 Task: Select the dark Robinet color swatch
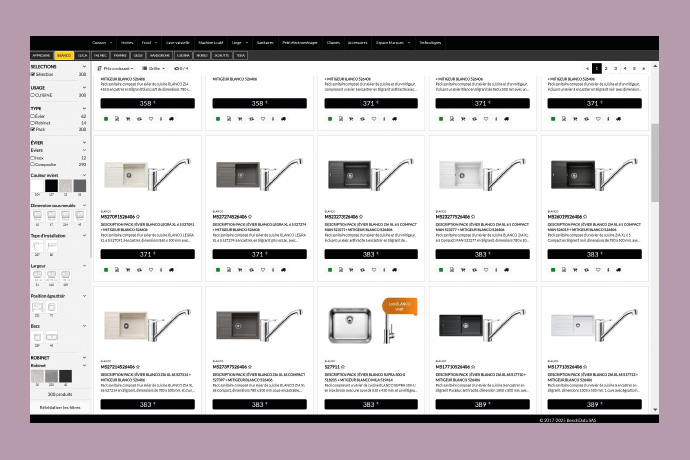click(66, 376)
